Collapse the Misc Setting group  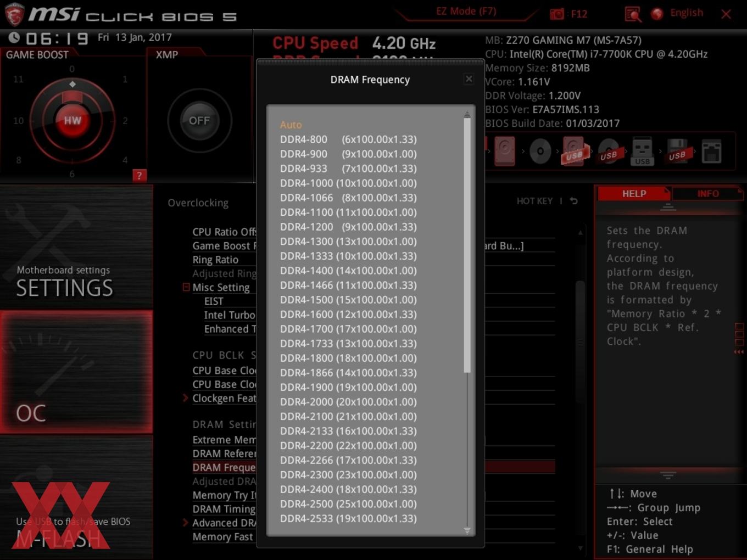click(x=186, y=287)
